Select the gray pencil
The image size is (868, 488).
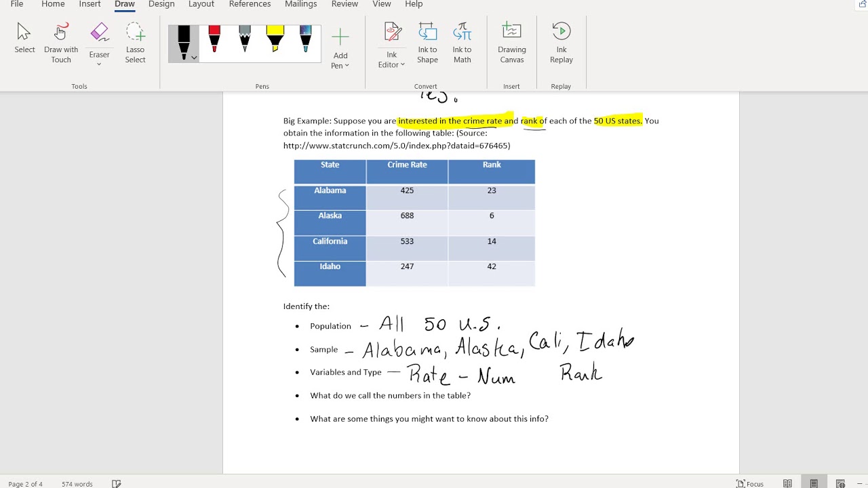245,39
